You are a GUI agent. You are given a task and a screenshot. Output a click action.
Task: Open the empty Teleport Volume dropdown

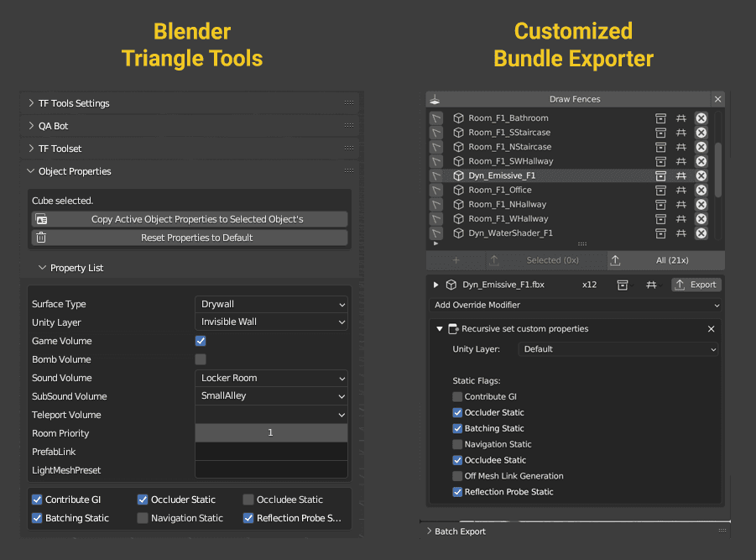pos(271,415)
